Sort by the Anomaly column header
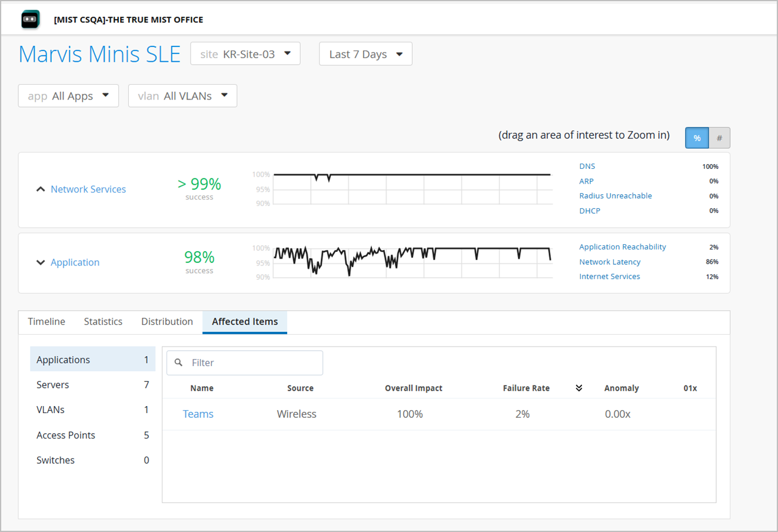The height and width of the screenshot is (532, 778). click(x=621, y=388)
